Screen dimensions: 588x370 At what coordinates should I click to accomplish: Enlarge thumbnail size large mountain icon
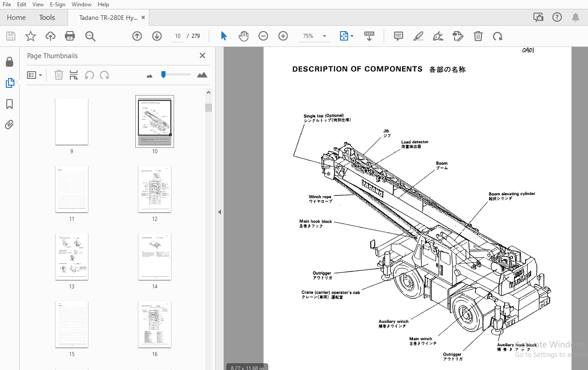(x=202, y=75)
